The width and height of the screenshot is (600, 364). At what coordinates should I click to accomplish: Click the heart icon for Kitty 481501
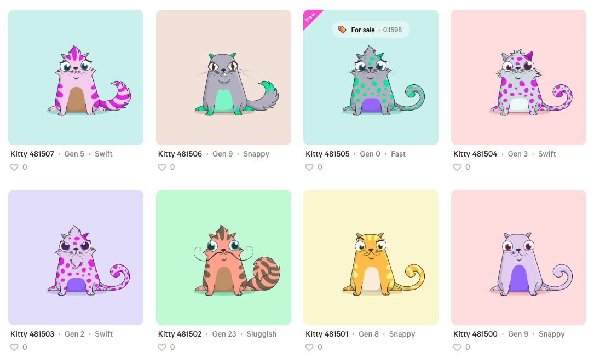click(x=309, y=347)
